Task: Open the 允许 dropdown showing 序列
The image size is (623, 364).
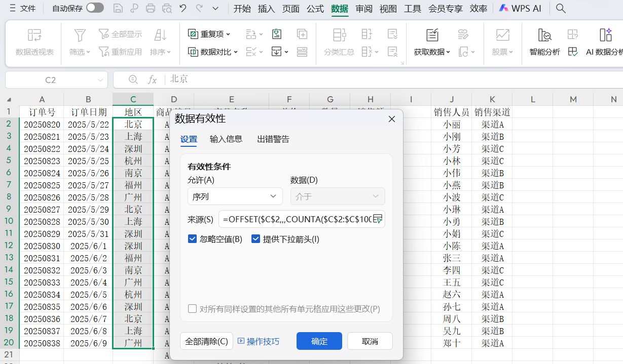Action: pyautogui.click(x=234, y=196)
